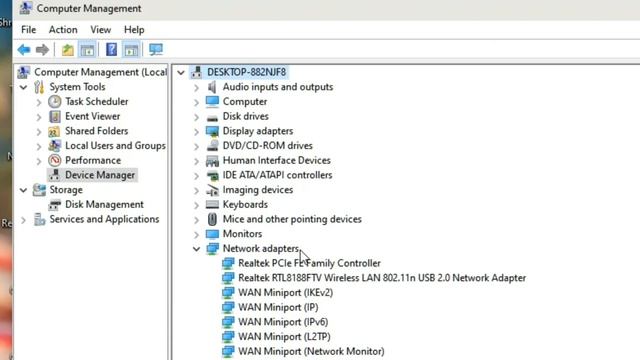Toggle the Show/Hide Console Tree toolbar icon
This screenshot has width=640, height=360.
coord(87,50)
